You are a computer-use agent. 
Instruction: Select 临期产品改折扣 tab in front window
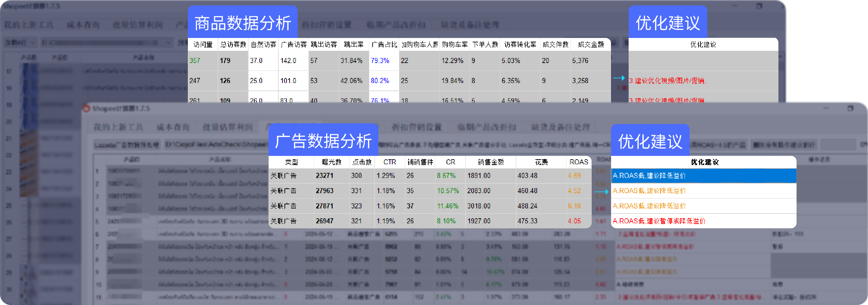(x=487, y=127)
